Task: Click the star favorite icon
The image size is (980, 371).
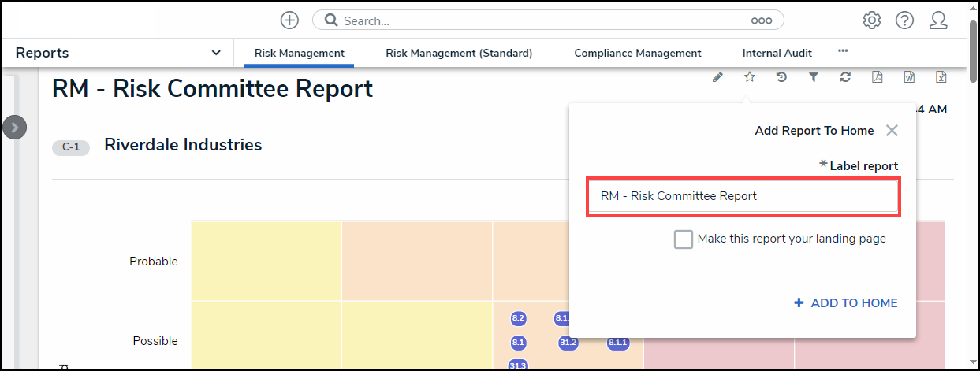Action: [x=750, y=77]
